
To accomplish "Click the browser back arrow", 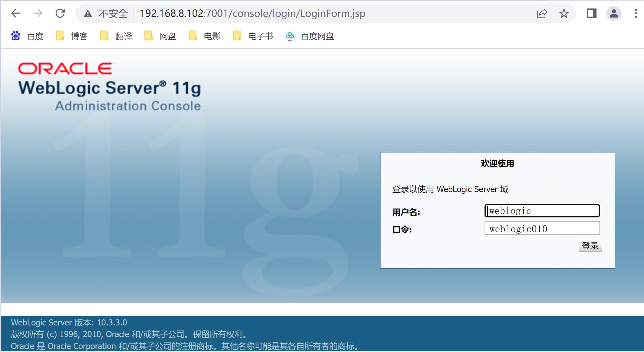I will [x=16, y=13].
